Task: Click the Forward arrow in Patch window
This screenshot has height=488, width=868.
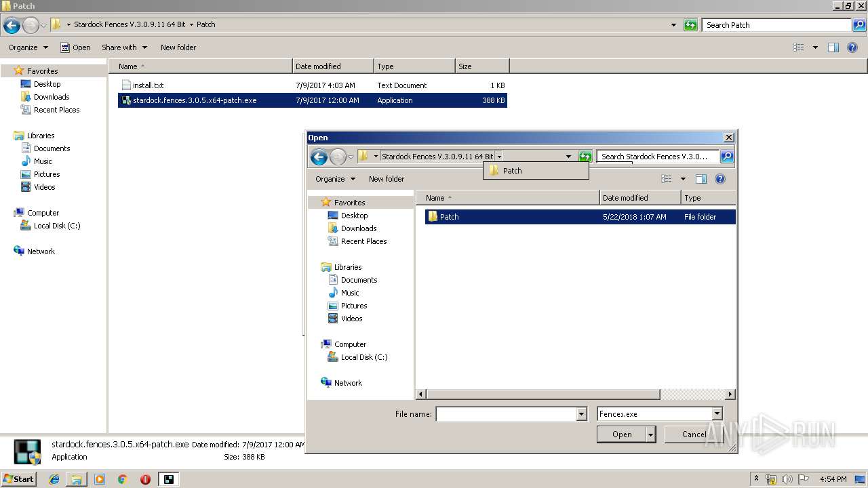Action: (31, 26)
